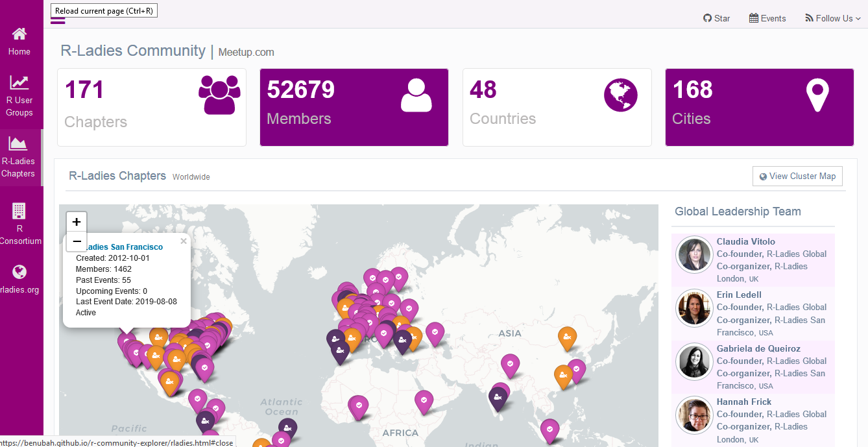Open R User Groups in the sidebar
Image resolution: width=868 pixels, height=447 pixels.
pos(19,95)
